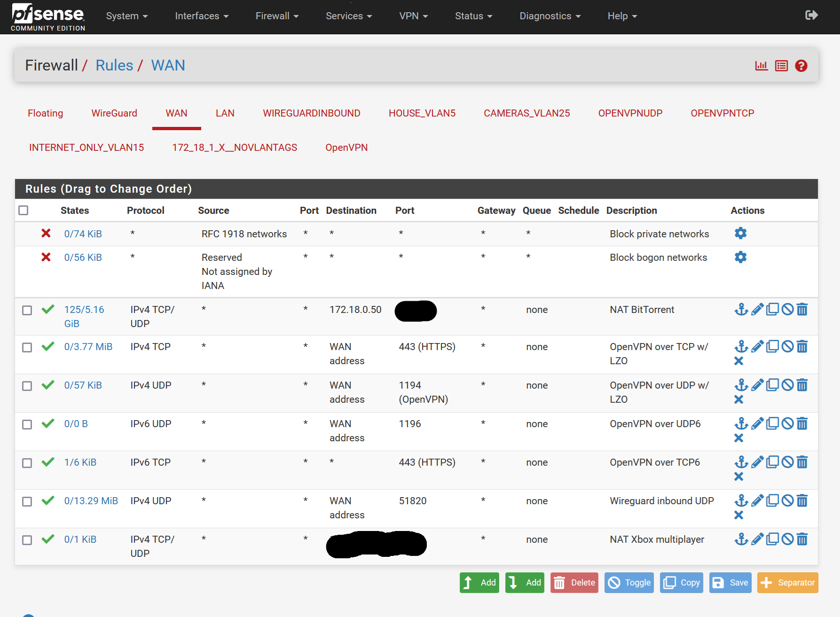
Task: Click X icon on OpenVPN over TCP6 row
Action: click(x=739, y=476)
